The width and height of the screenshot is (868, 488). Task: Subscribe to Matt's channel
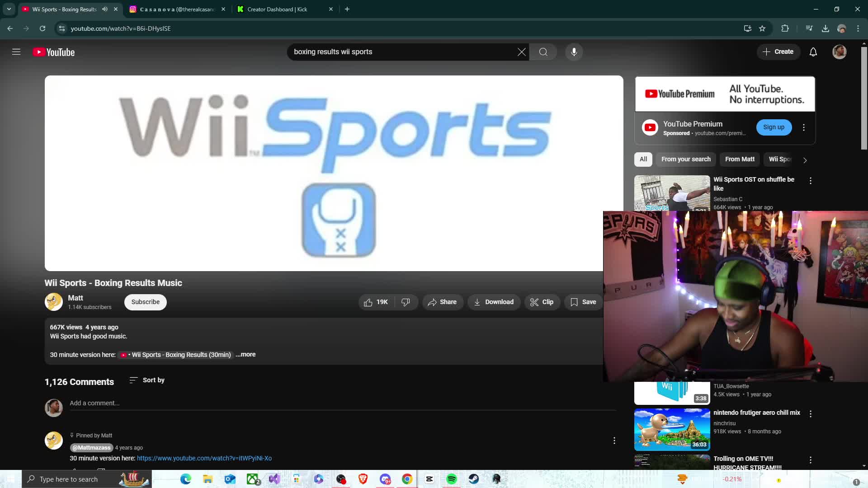pyautogui.click(x=145, y=302)
